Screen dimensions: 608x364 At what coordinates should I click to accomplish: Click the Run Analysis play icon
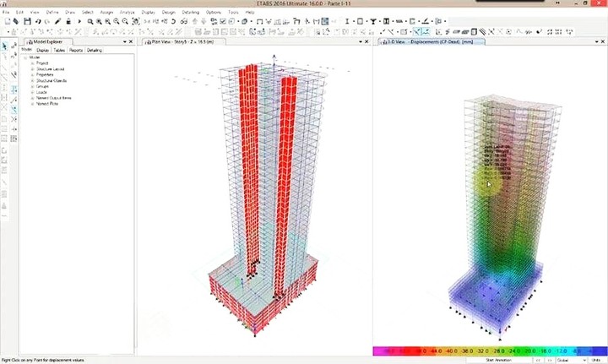pyautogui.click(x=79, y=21)
